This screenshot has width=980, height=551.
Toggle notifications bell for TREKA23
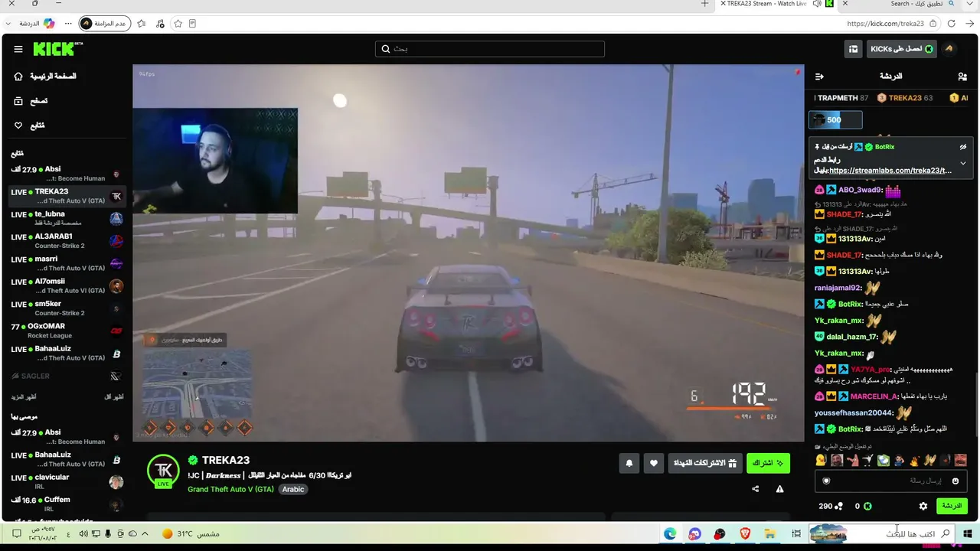(x=629, y=463)
